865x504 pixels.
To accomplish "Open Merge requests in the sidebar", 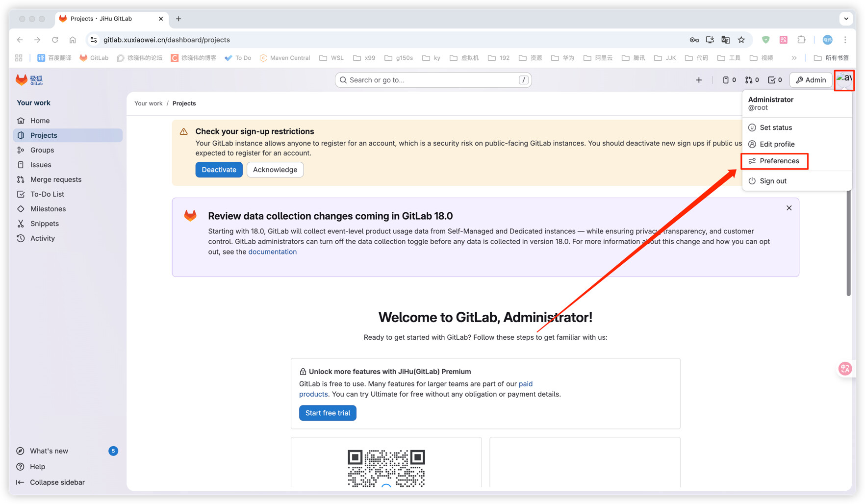I will coord(55,179).
